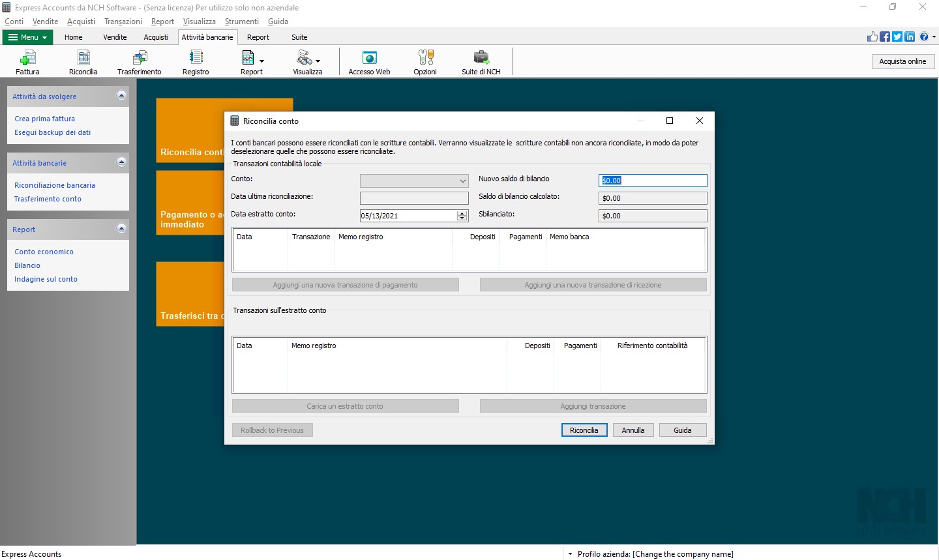Click the Report toolbar icon
The image size is (939, 560).
[252, 62]
